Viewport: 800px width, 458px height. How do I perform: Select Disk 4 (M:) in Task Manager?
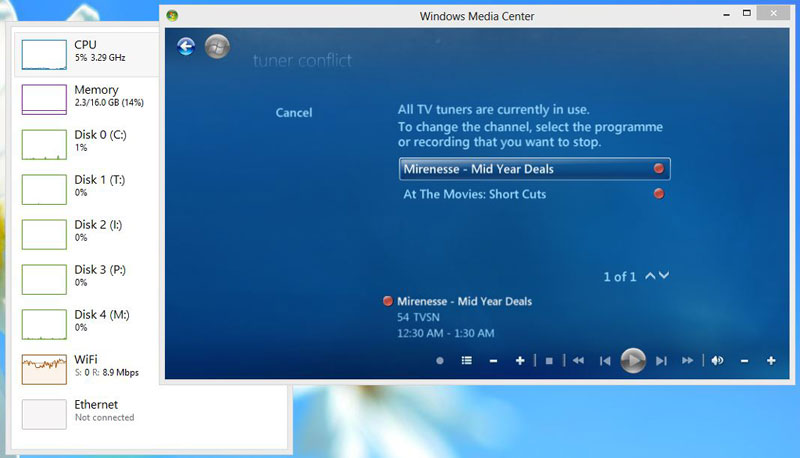(87, 323)
